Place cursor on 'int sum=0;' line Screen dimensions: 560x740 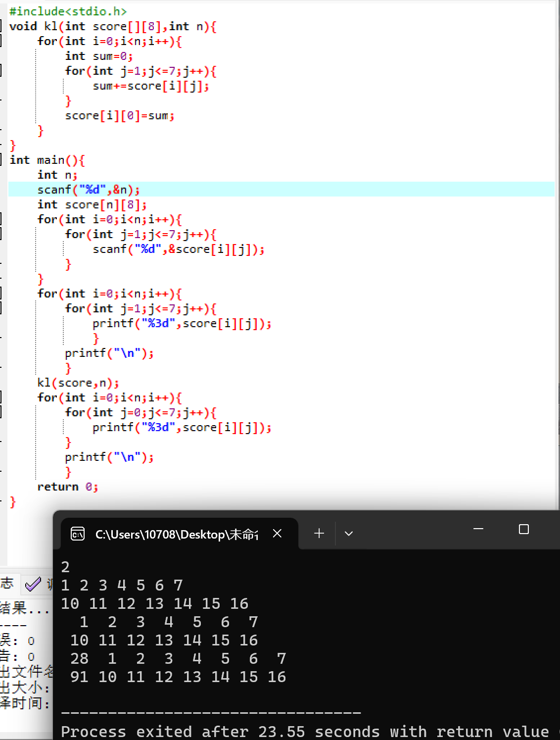click(99, 56)
